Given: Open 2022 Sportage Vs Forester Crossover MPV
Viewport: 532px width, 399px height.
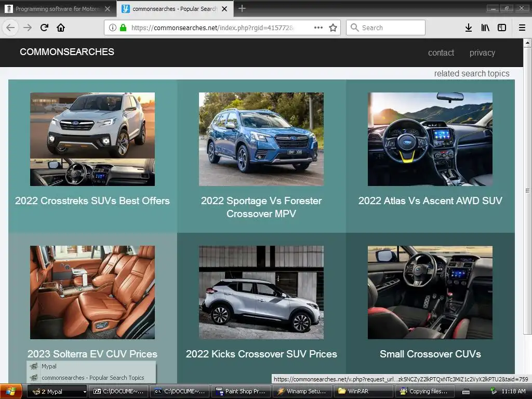Looking at the screenshot, I should (261, 207).
